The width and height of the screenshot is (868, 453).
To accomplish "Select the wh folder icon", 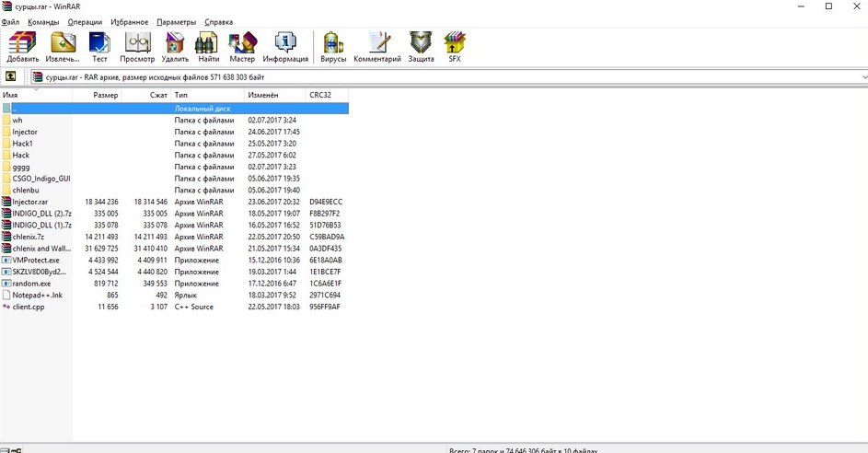I will (6, 121).
